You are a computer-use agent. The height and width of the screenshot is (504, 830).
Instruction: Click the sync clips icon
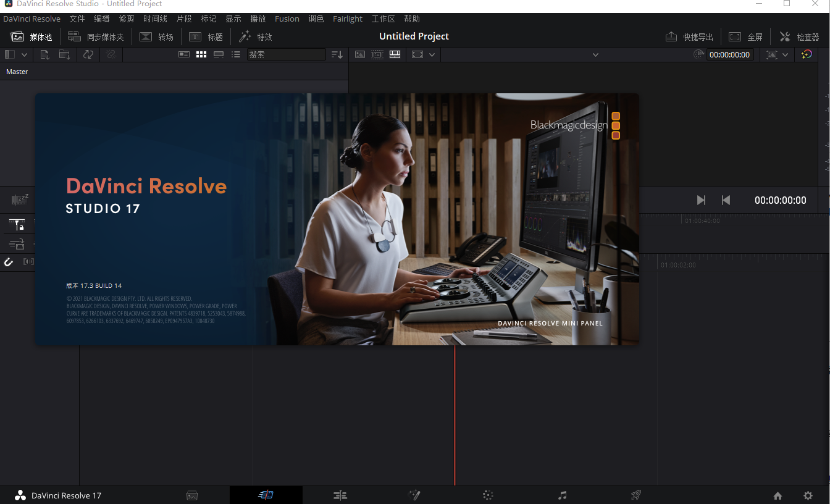click(88, 54)
